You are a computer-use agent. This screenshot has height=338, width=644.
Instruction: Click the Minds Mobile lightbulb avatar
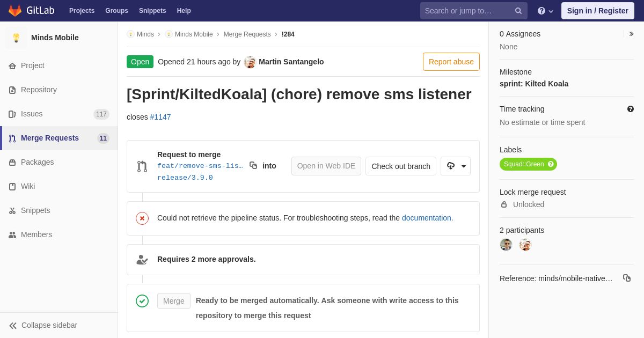click(x=16, y=38)
